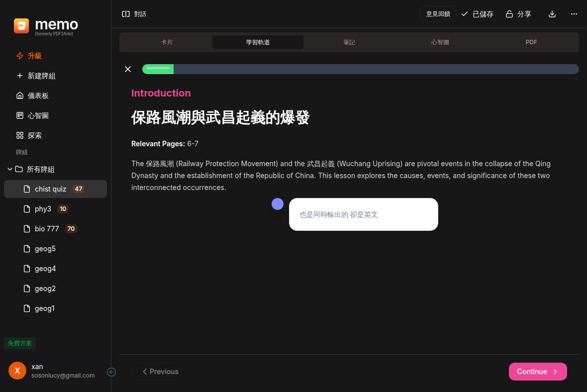This screenshot has width=587, height=392.
Task: Click the lesson progress bar
Action: point(360,69)
